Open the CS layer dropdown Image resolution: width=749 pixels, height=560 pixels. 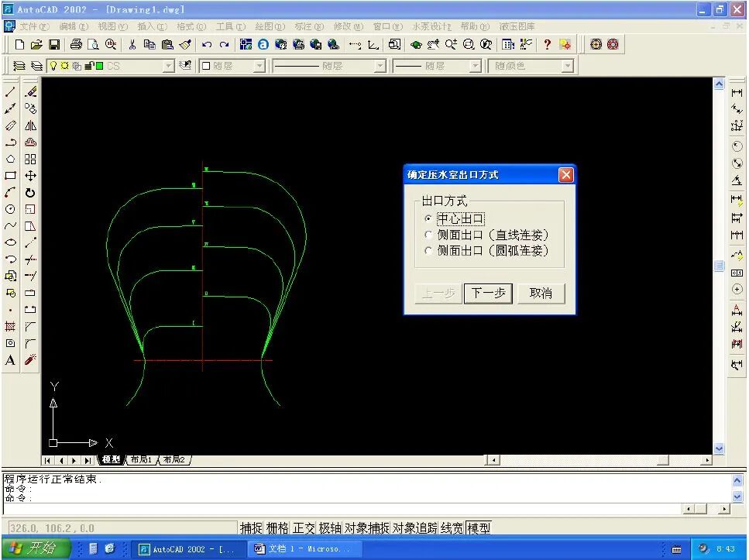click(169, 66)
